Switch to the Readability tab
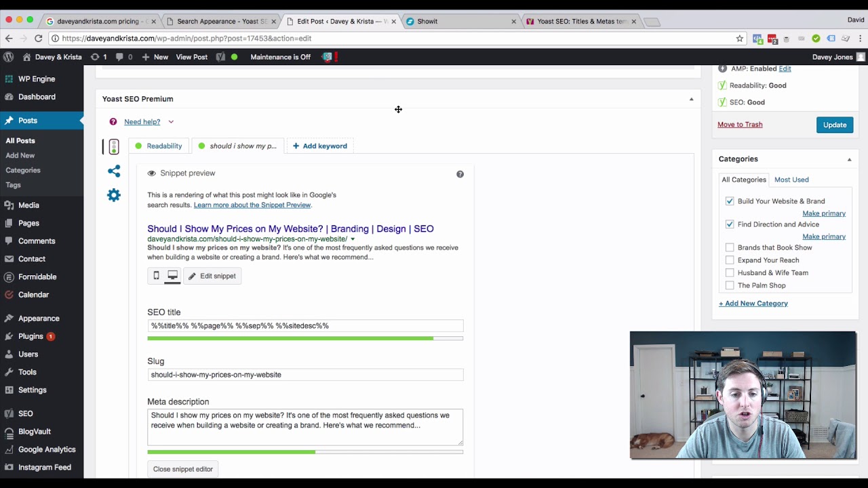The width and height of the screenshot is (868, 488). tap(159, 146)
